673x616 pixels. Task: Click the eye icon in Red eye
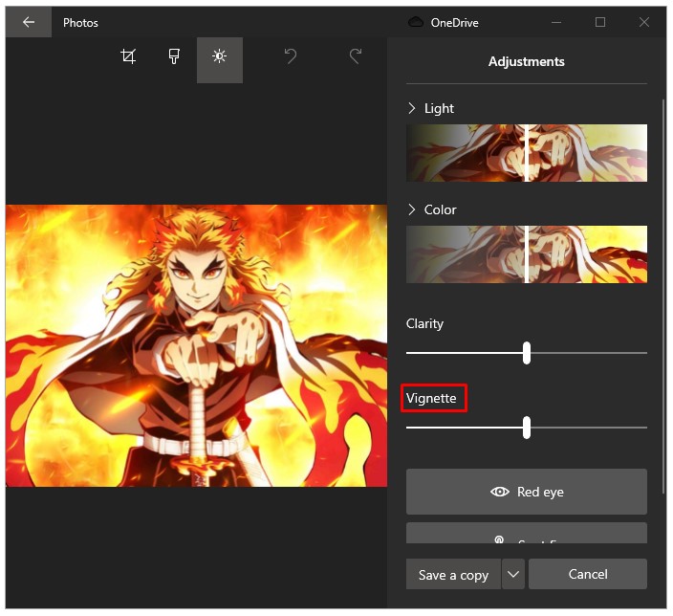(500, 492)
